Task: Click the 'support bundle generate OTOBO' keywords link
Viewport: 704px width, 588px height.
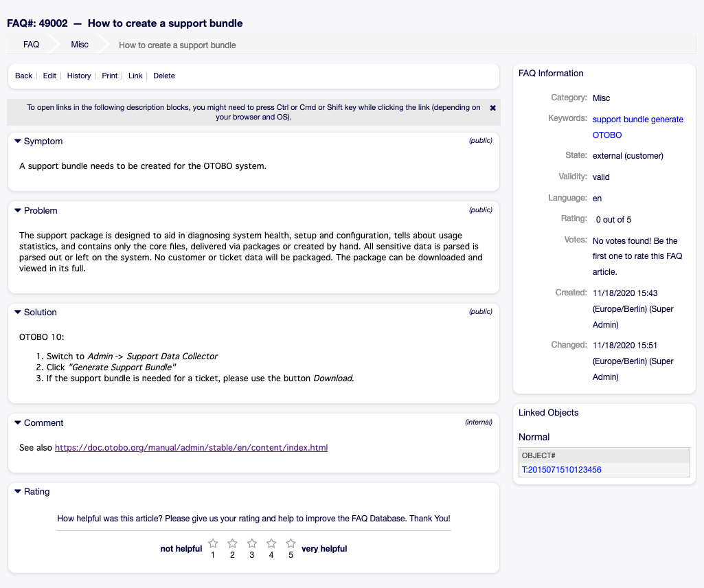Action: 637,120
